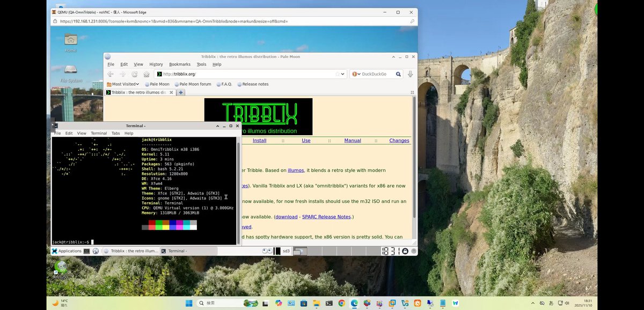This screenshot has height=310, width=644.
Task: Open the Terminal menu in Terminal window
Action: click(x=99, y=133)
